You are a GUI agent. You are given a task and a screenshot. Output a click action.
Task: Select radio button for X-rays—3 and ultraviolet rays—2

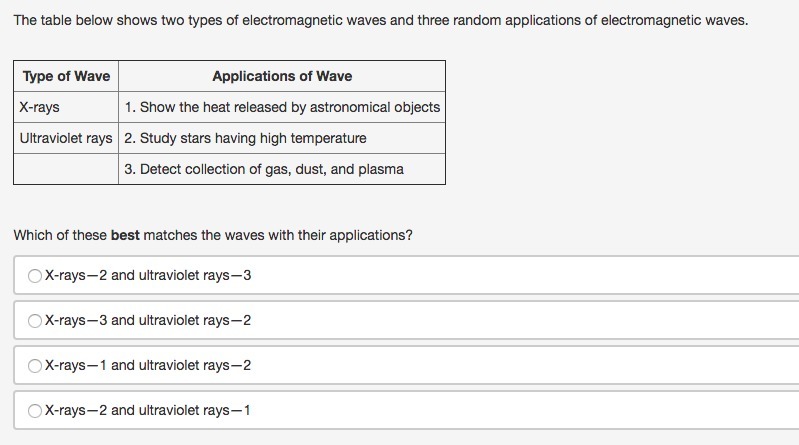click(x=35, y=321)
